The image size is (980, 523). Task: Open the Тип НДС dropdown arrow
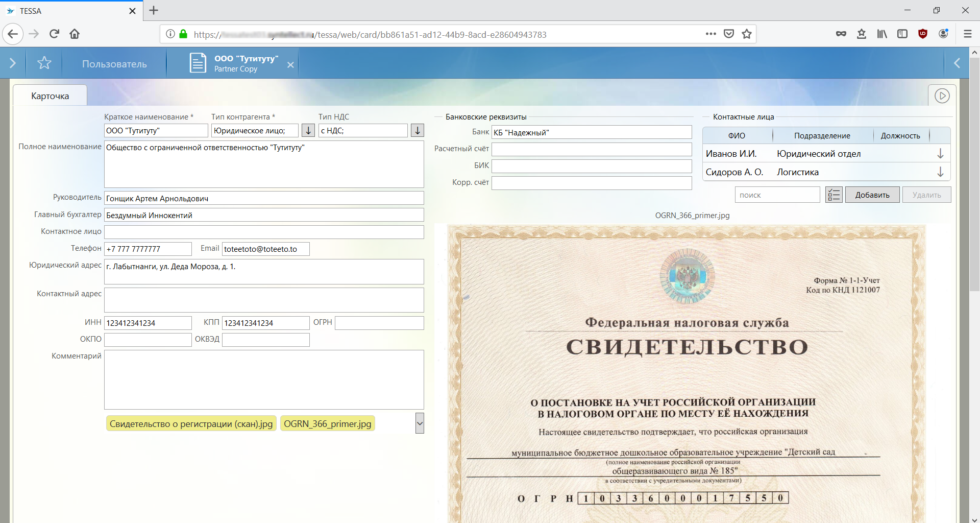(418, 131)
